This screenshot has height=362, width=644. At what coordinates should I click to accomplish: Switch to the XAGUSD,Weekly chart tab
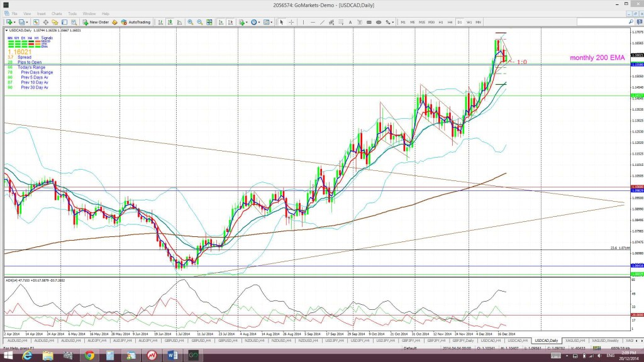pos(606,341)
